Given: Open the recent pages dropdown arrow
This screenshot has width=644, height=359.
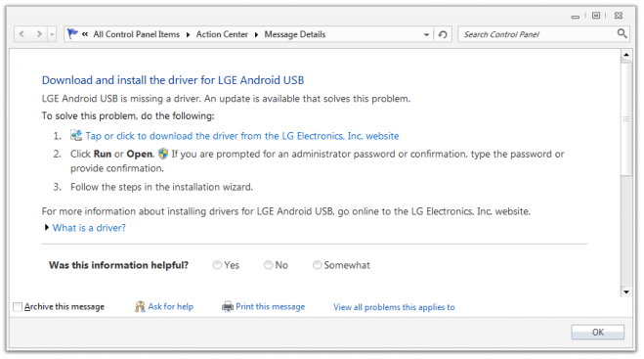Looking at the screenshot, I should point(52,34).
